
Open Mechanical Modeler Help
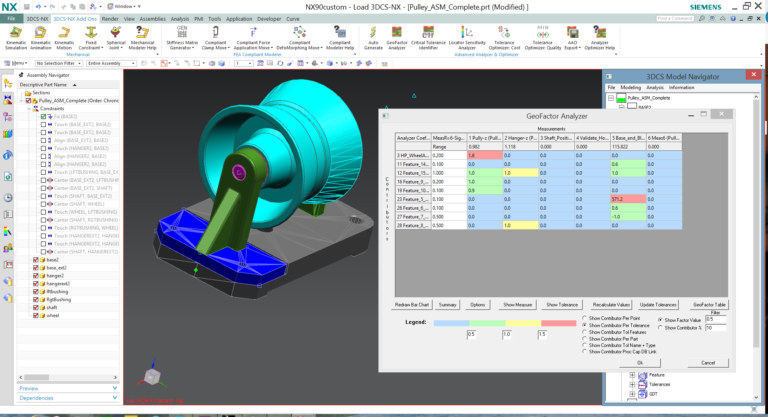click(142, 38)
